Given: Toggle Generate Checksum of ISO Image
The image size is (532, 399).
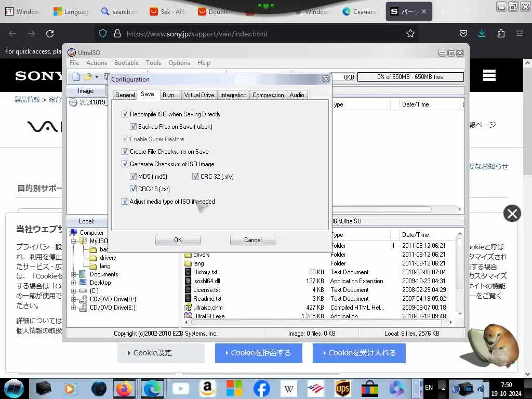Looking at the screenshot, I should click(125, 164).
